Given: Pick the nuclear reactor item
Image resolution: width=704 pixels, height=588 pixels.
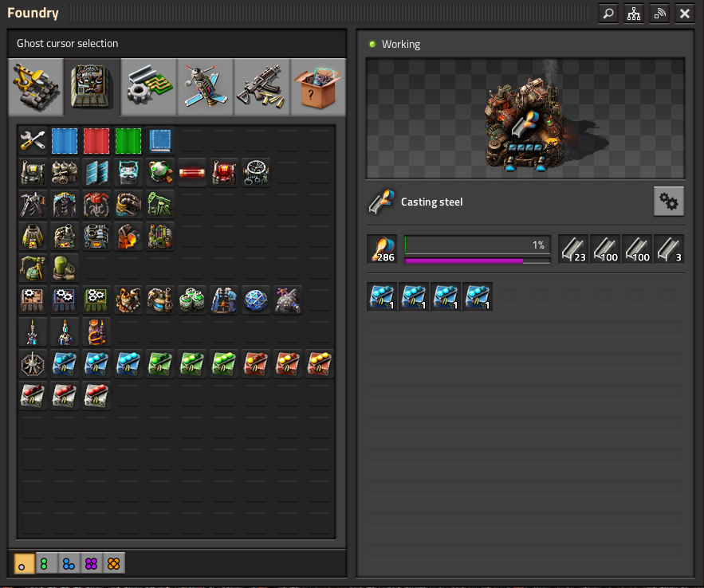Looking at the screenshot, I should point(160,173).
